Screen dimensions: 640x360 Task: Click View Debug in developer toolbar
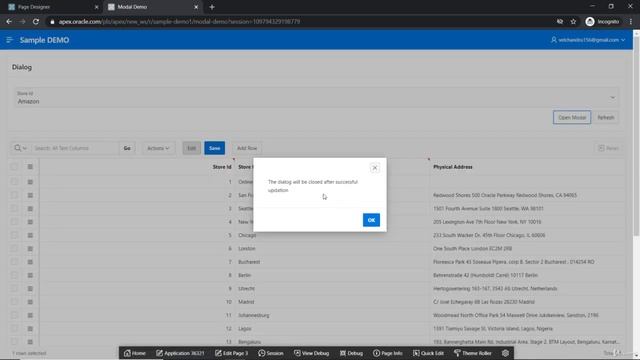click(x=311, y=353)
